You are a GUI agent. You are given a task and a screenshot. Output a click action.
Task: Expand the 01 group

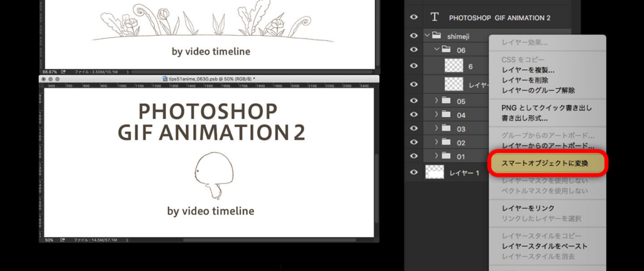pos(436,156)
